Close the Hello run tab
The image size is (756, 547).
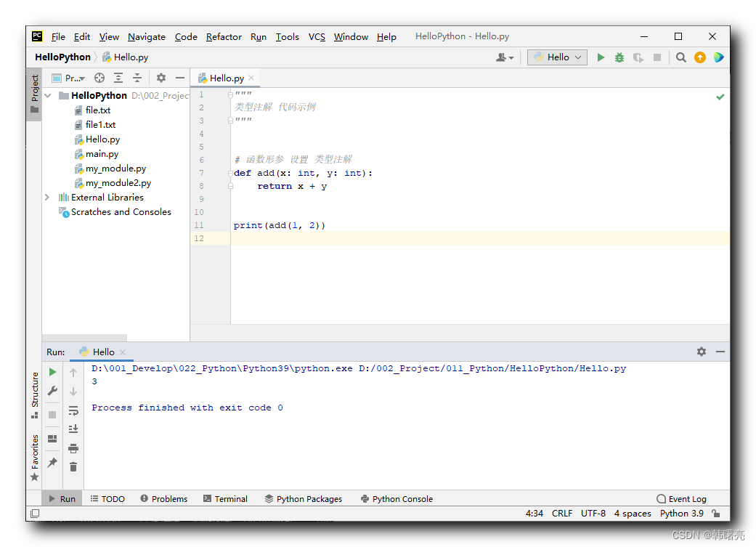(123, 352)
